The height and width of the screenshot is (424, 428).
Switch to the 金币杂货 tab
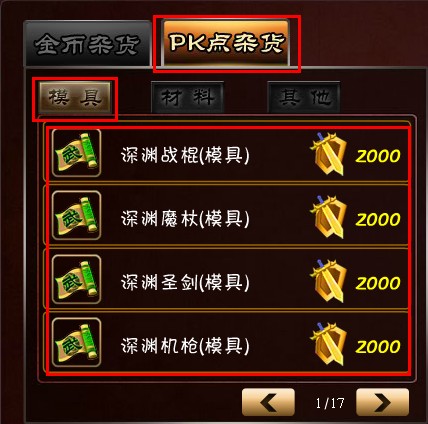click(88, 43)
